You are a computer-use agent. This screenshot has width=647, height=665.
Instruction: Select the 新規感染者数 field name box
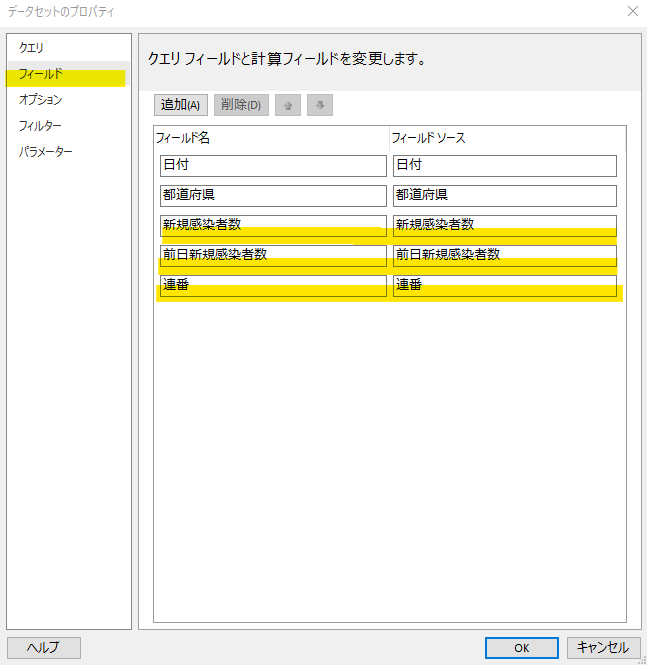tap(273, 225)
